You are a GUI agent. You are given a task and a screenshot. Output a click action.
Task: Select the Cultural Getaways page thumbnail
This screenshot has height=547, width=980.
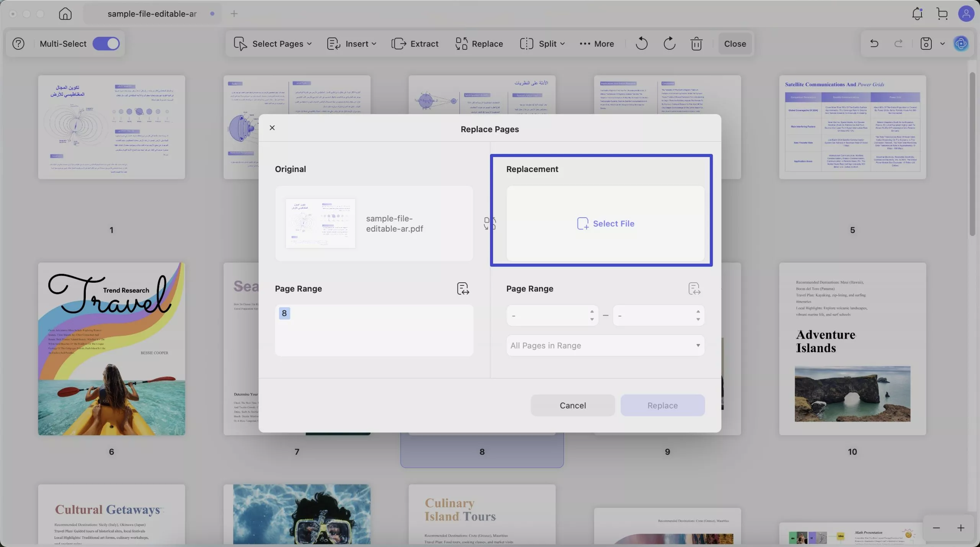tap(111, 514)
